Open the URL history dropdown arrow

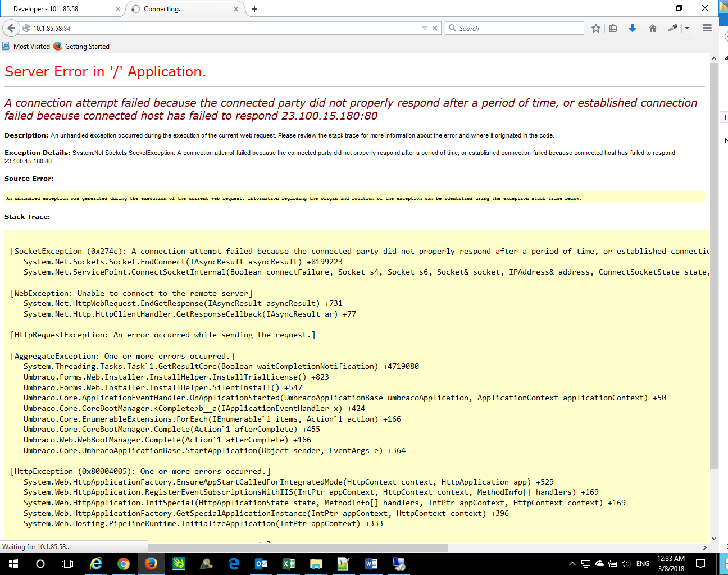(x=425, y=28)
